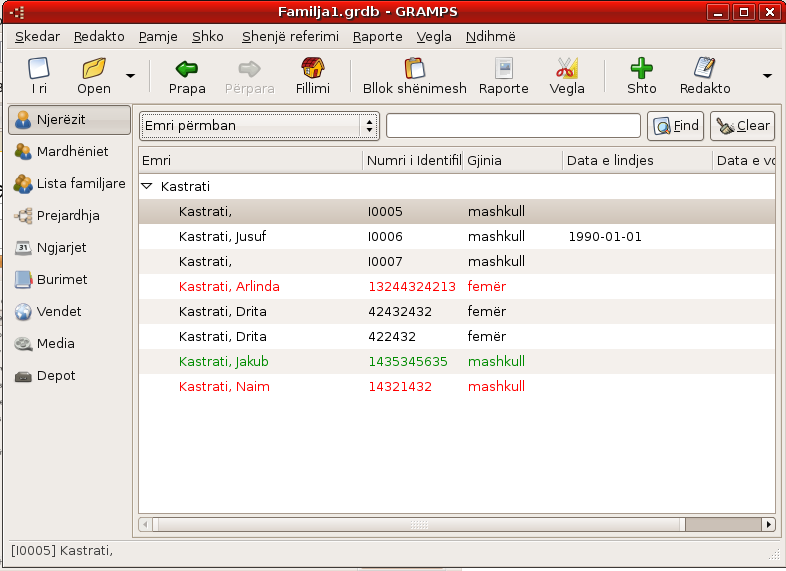The width and height of the screenshot is (786, 571).
Task: Select Kastrati, Drita with ID 422432
Action: [x=457, y=336]
